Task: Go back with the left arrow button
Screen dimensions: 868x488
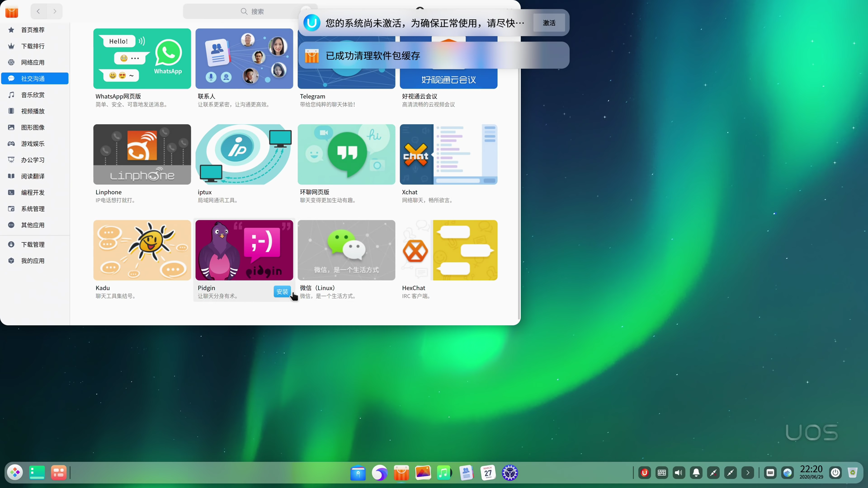Action: tap(38, 11)
